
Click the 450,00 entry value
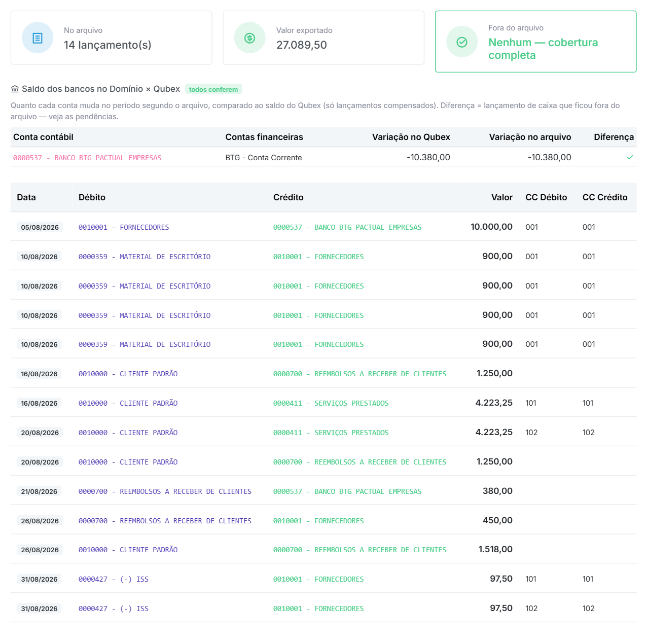(497, 520)
